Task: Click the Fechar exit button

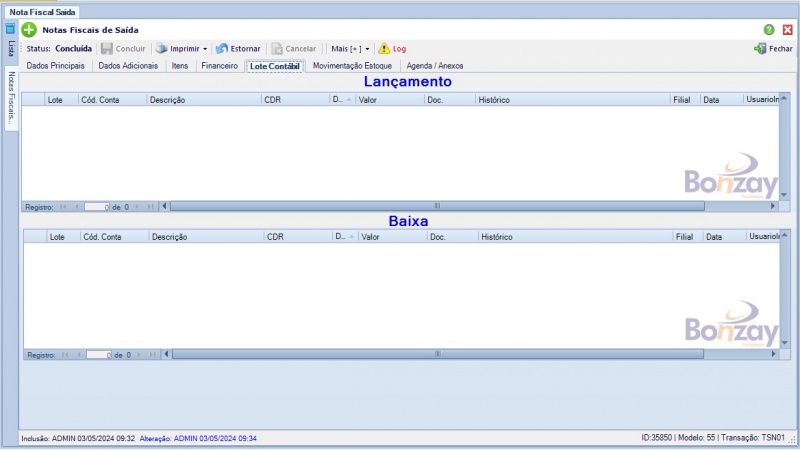Action: pyautogui.click(x=773, y=48)
